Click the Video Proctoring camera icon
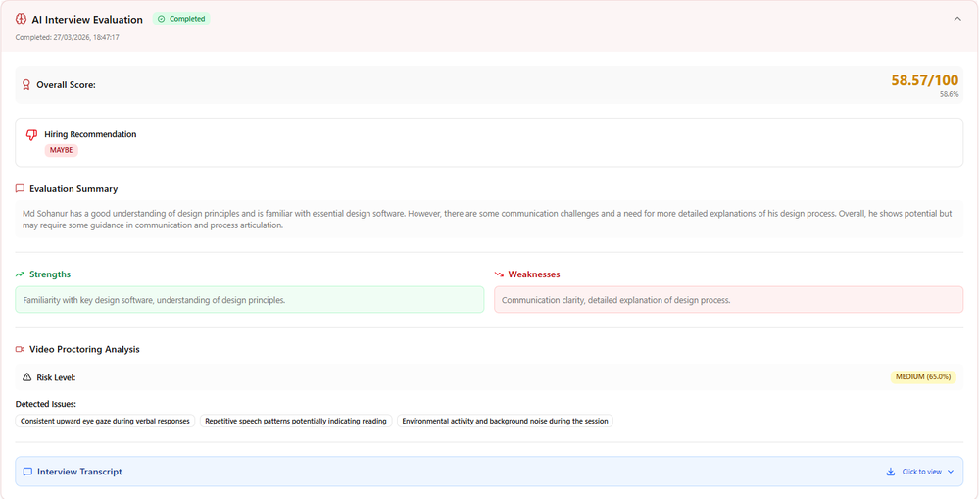This screenshot has width=980, height=499. 20,349
